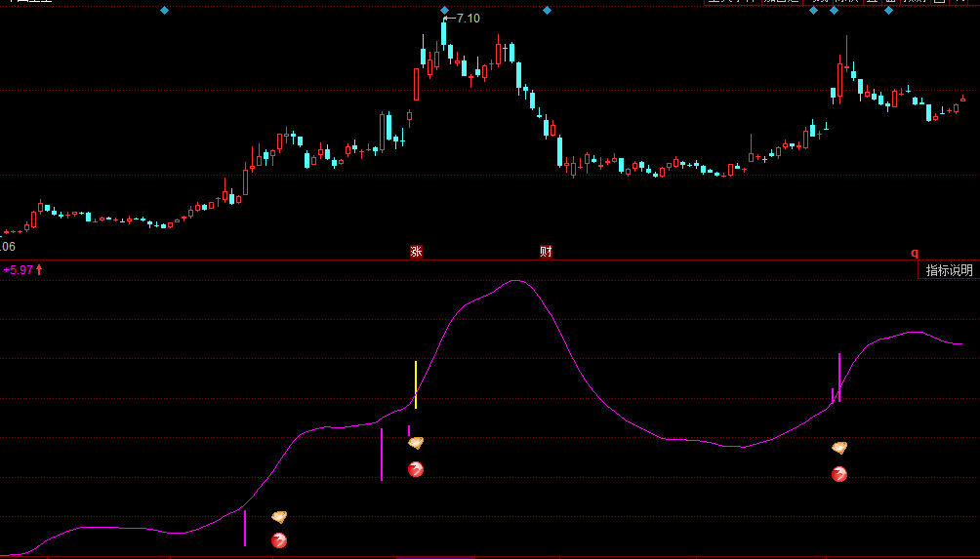
Task: Click the 7.10 high price label
Action: (467, 19)
